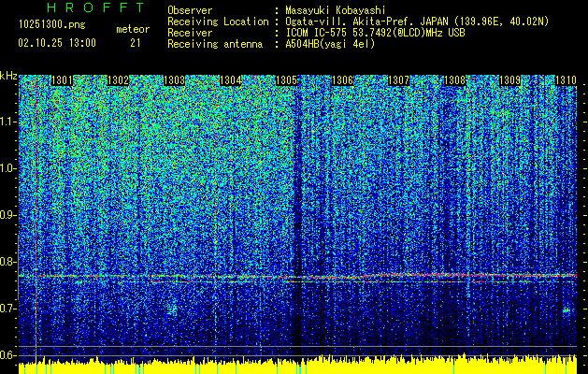588x374 pixels.
Task: Click the Observer field label
Action: click(190, 10)
